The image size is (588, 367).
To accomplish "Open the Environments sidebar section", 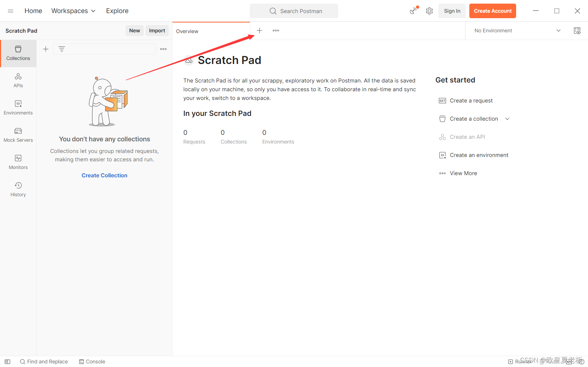I will point(18,108).
